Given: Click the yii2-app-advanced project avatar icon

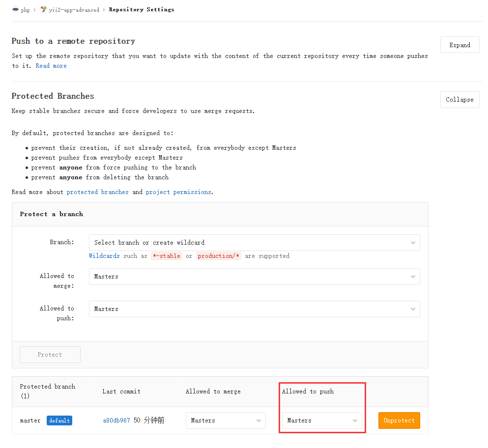Looking at the screenshot, I should [x=43, y=10].
